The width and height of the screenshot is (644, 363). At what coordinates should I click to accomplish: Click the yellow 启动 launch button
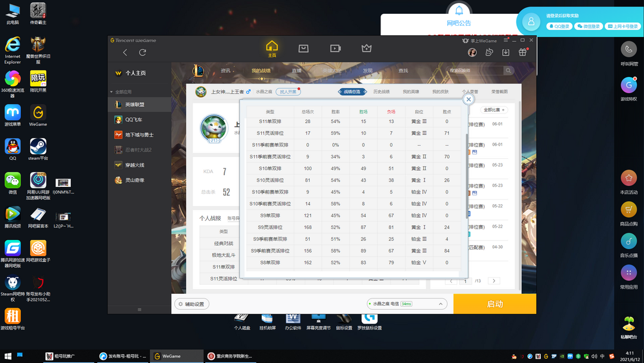tap(494, 304)
